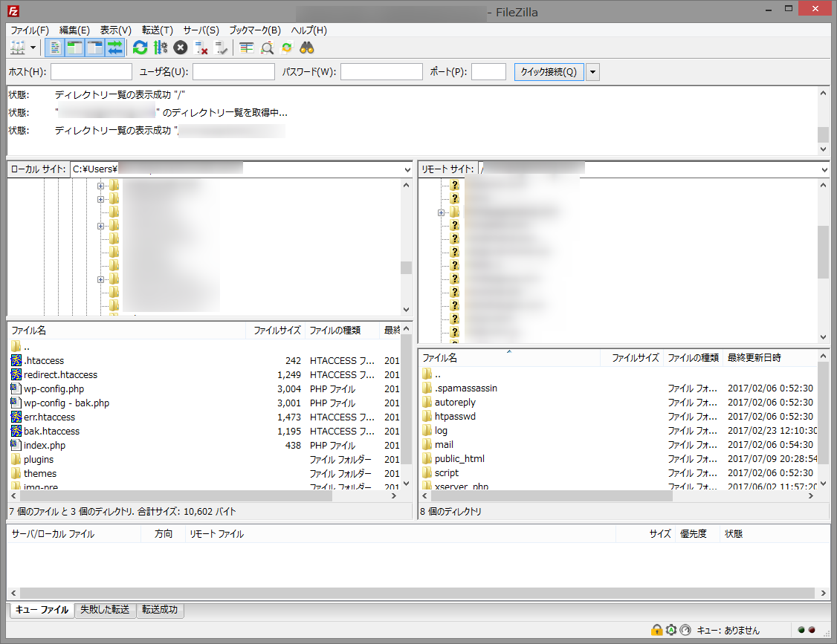This screenshot has height=644, width=837.
Task: Toggle remote directory tree display
Action: (94, 48)
